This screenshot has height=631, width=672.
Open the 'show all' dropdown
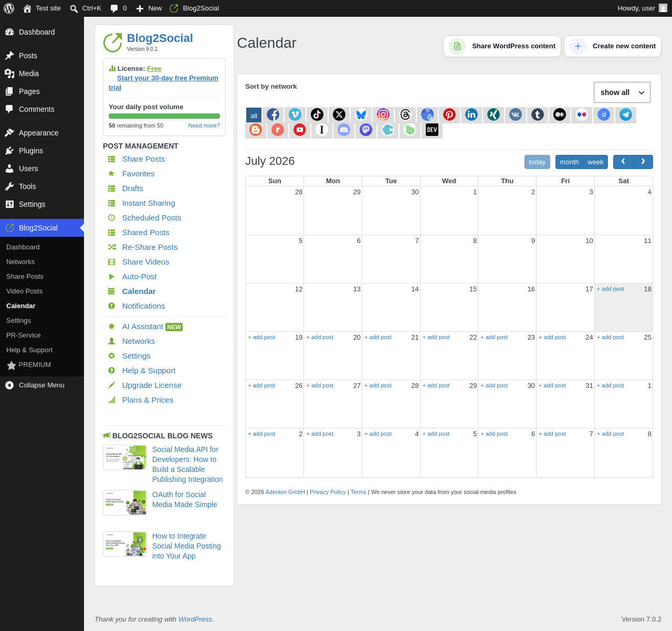[622, 92]
